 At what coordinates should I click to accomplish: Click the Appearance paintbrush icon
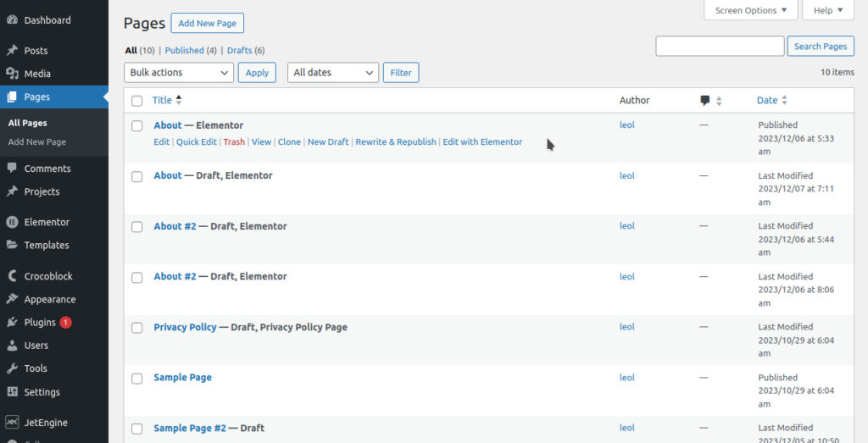point(12,299)
